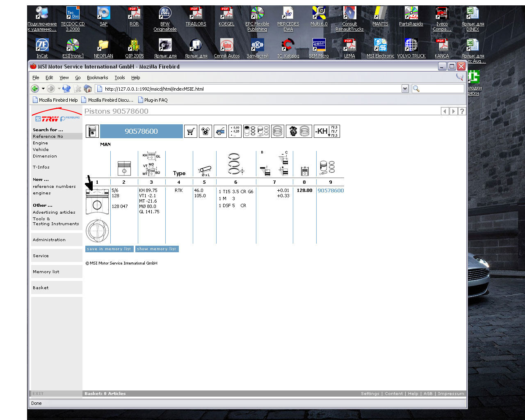Open the BPW Originalteile desktop icon
The height and width of the screenshot is (420, 525).
pos(165,19)
